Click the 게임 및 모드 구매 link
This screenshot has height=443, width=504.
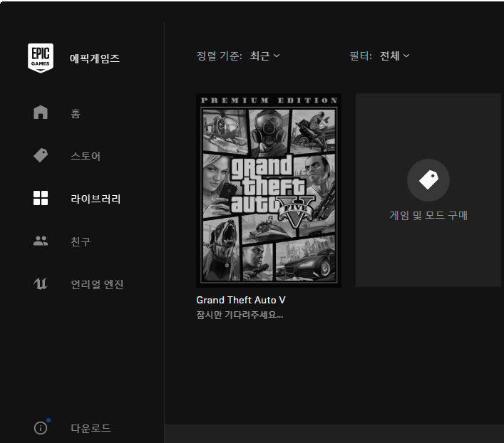click(x=428, y=215)
